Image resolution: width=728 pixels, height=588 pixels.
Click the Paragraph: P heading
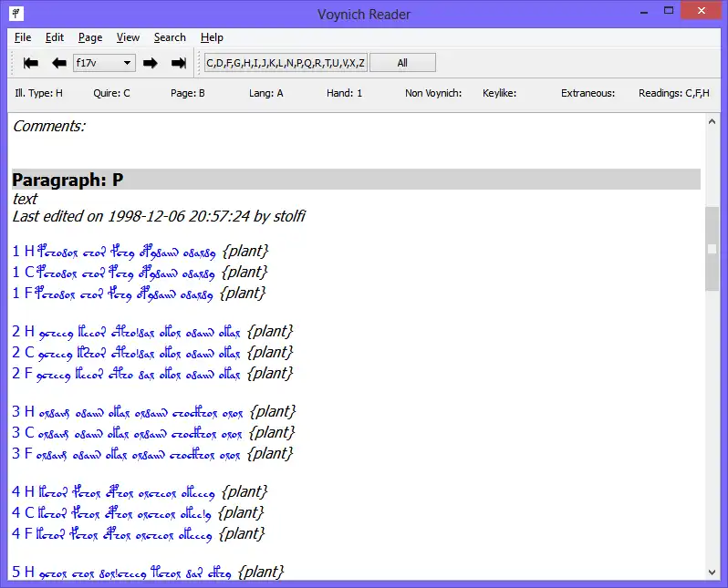(x=356, y=180)
